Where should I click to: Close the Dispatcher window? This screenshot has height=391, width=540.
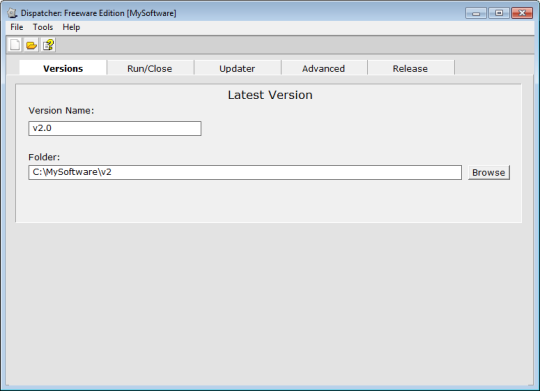click(522, 13)
